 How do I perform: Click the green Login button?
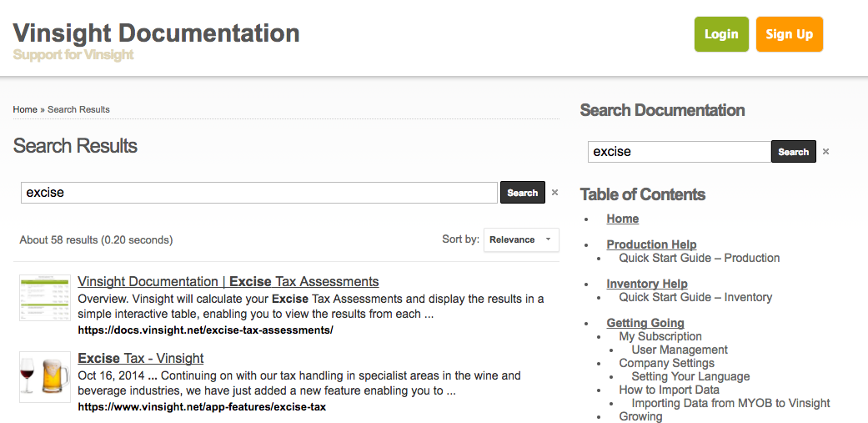coord(721,34)
